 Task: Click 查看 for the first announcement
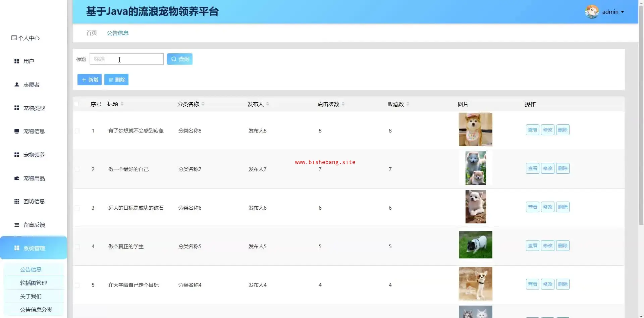(x=532, y=130)
